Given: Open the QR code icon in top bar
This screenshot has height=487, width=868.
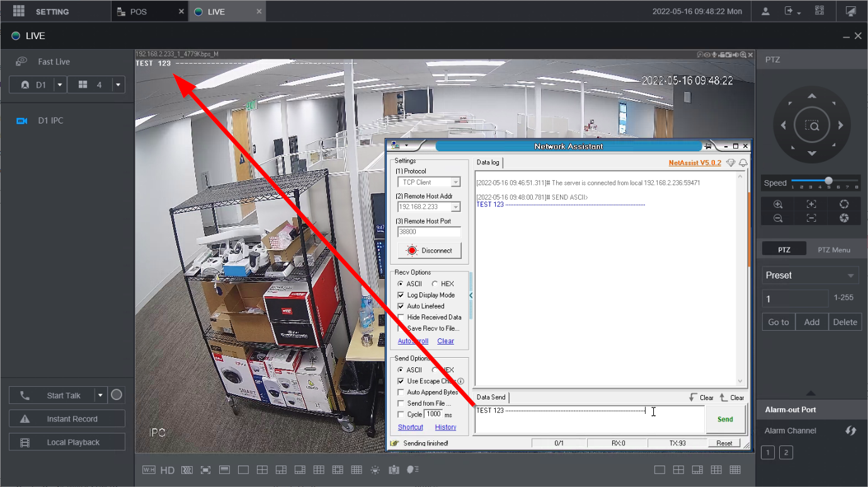Looking at the screenshot, I should click(x=819, y=11).
